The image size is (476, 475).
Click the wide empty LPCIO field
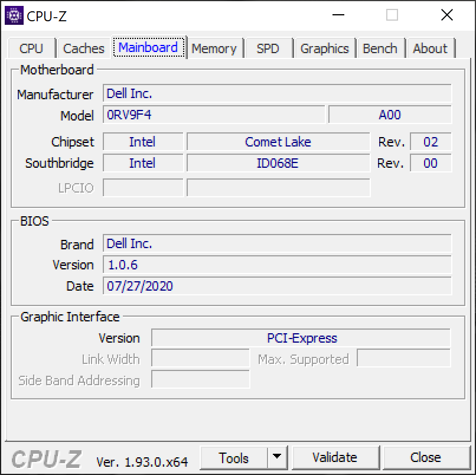[278, 188]
